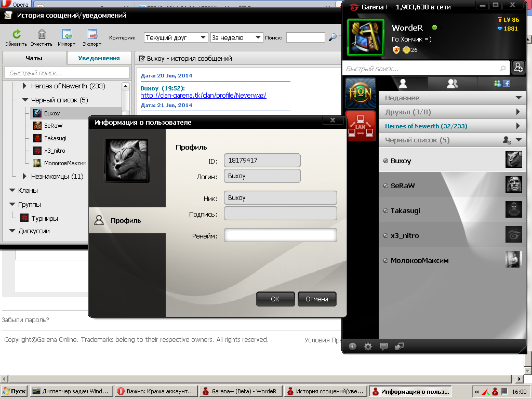Click the blacklist management icon in Garena

[507, 140]
